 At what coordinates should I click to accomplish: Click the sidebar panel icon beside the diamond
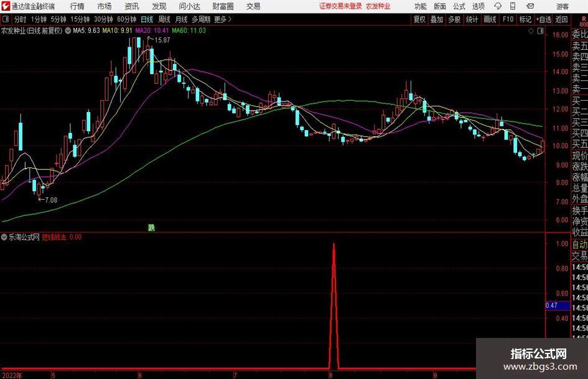tap(540, 31)
